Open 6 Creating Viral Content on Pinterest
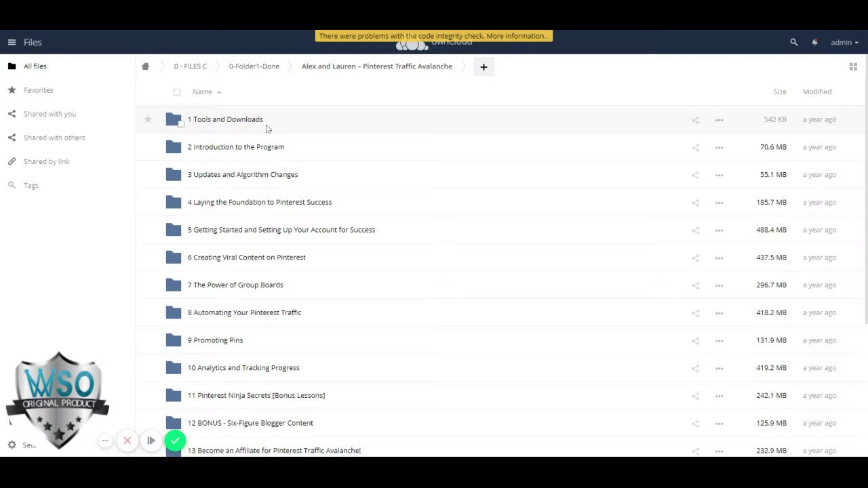 tap(247, 258)
